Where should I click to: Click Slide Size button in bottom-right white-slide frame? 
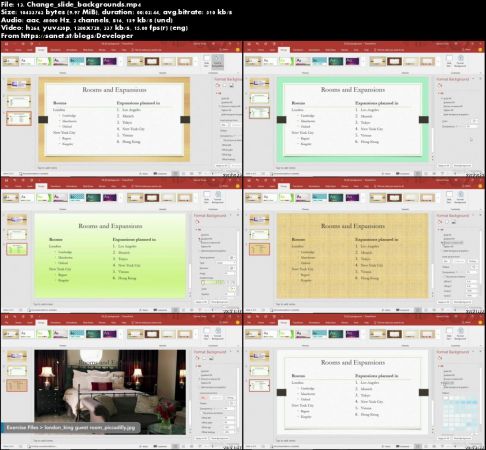click(x=449, y=334)
